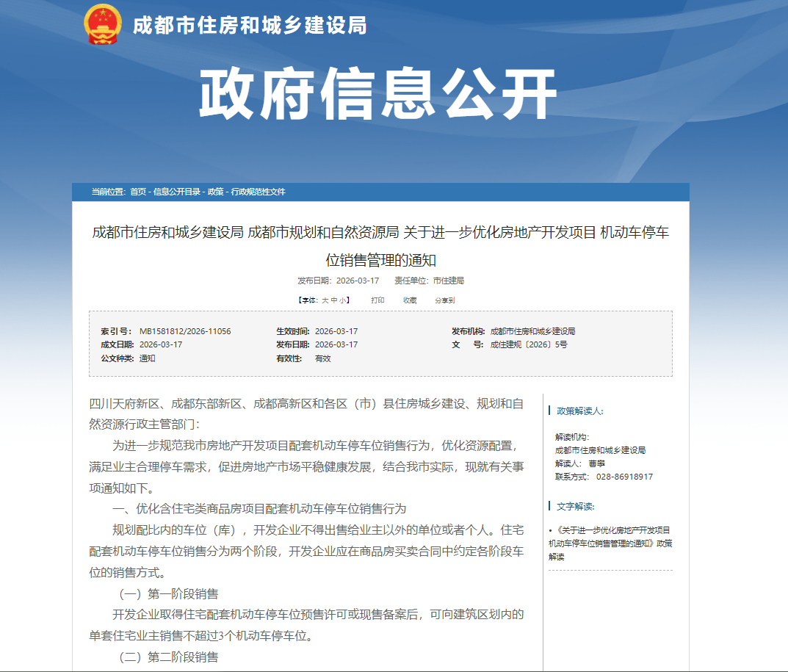Click the 政府信息公开 banner heading

(377, 94)
